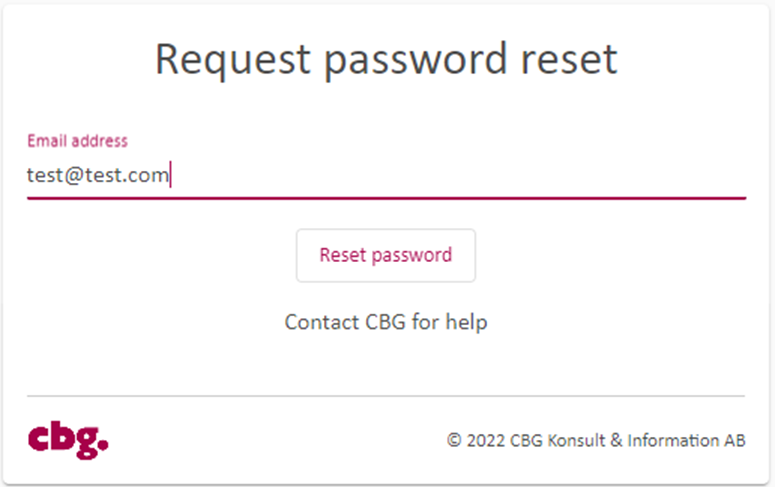Click the Email address field label
The width and height of the screenshot is (775, 487).
point(78,141)
